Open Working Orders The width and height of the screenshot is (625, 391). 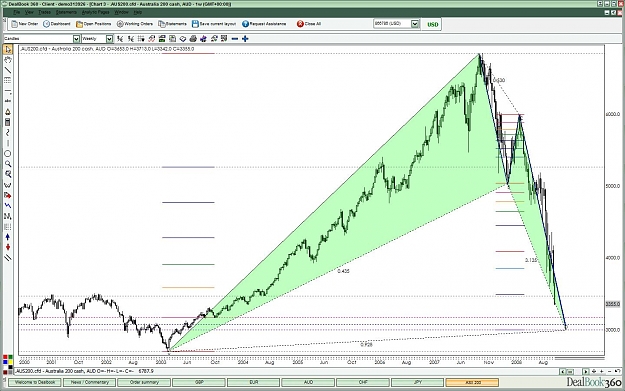coord(135,24)
